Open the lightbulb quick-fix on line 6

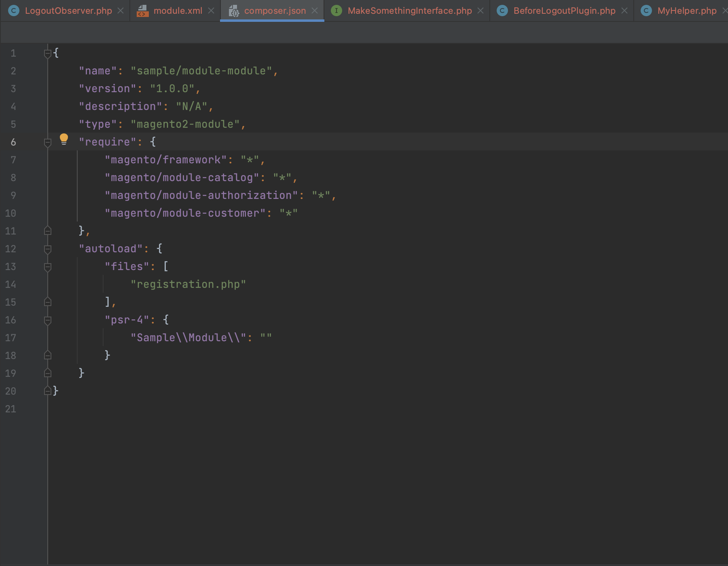[64, 139]
